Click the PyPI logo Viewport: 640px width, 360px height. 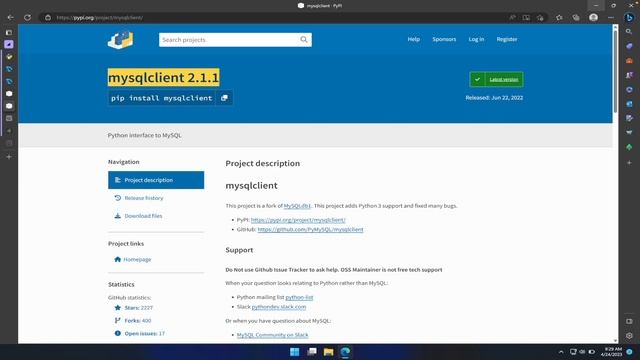click(x=120, y=40)
